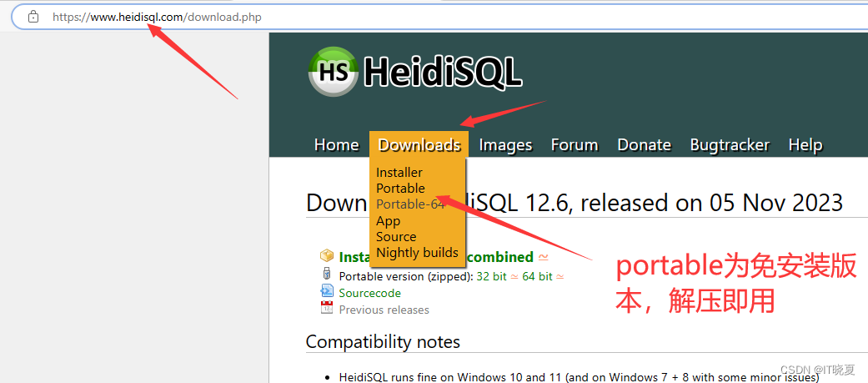Click the icon beside Sourcecode
The height and width of the screenshot is (383, 868).
[x=327, y=290]
